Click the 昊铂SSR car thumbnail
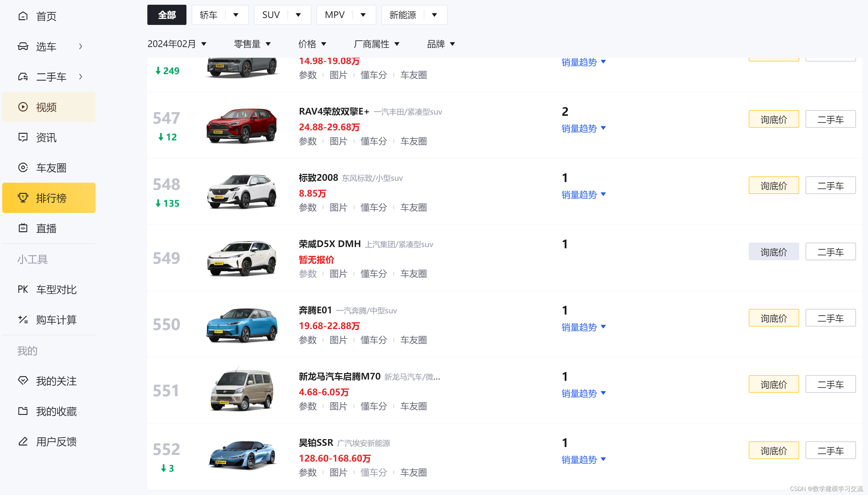The height and width of the screenshot is (495, 868). [x=242, y=456]
